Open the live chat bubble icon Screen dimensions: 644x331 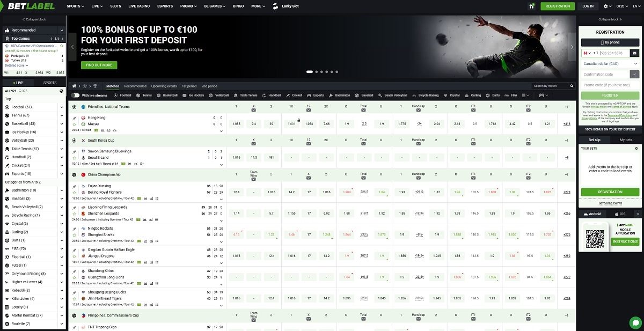(635, 323)
